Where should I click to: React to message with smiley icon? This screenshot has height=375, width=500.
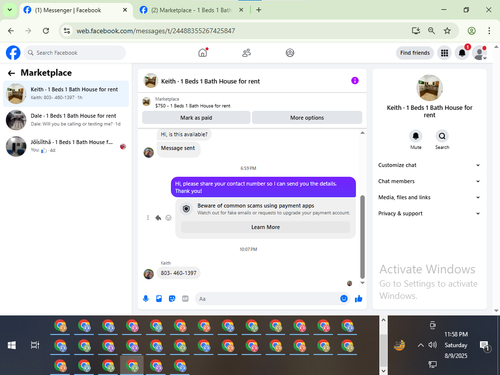169,218
